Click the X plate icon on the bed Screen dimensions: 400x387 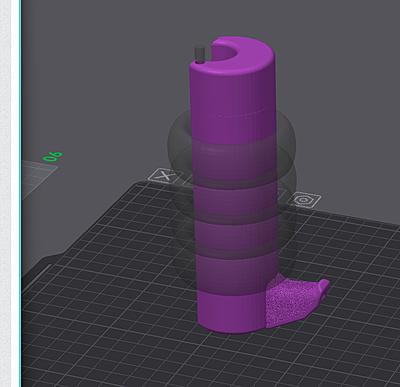click(x=164, y=175)
